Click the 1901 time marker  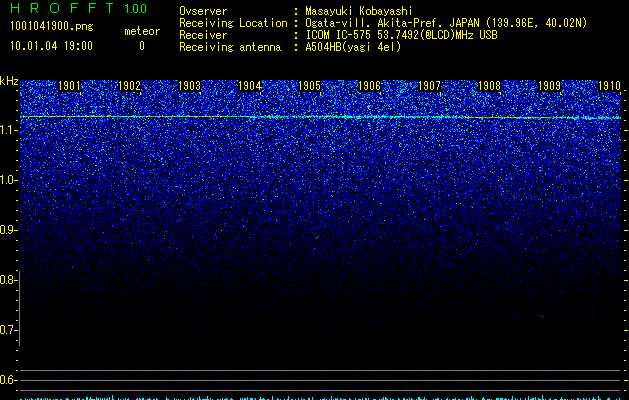tap(69, 86)
